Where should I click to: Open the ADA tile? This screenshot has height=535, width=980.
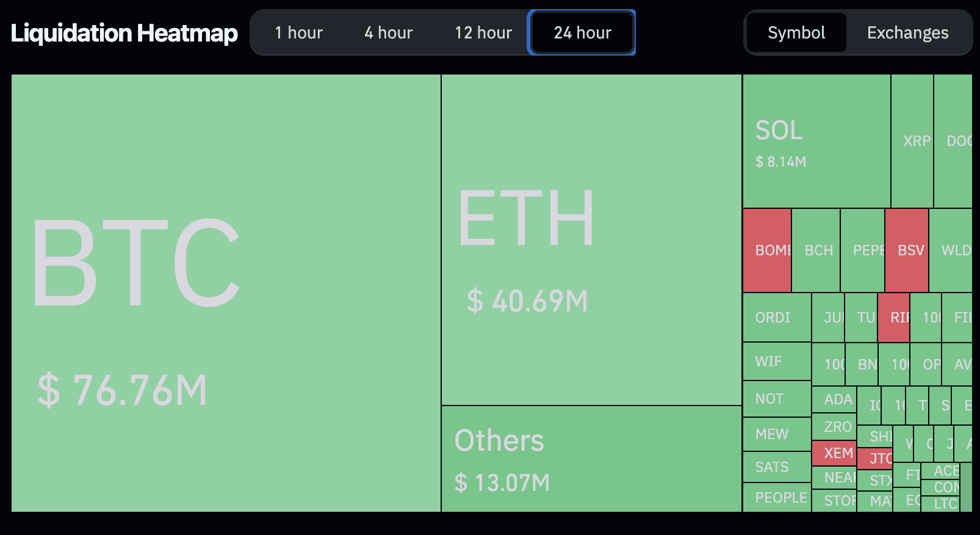pos(834,399)
